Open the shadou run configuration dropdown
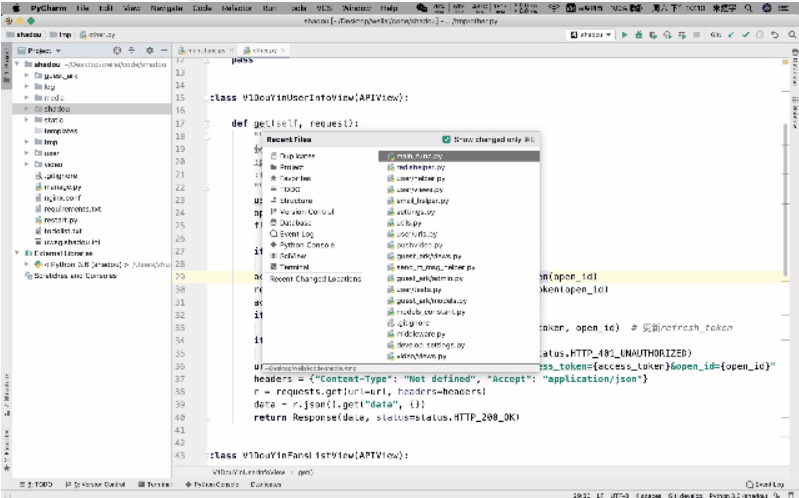This screenshot has width=799, height=498. point(591,35)
